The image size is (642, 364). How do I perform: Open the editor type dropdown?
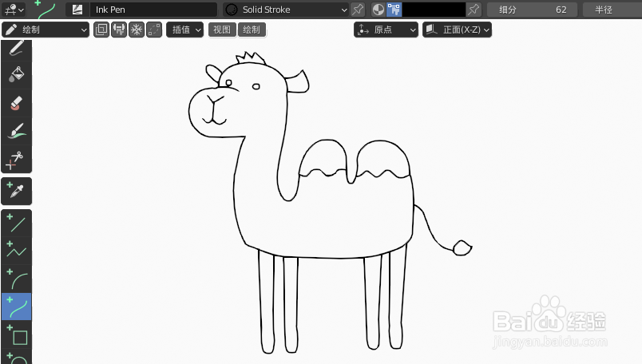coord(14,10)
